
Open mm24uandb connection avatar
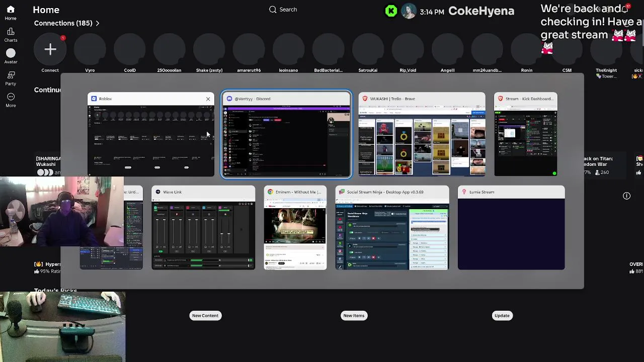click(x=488, y=49)
